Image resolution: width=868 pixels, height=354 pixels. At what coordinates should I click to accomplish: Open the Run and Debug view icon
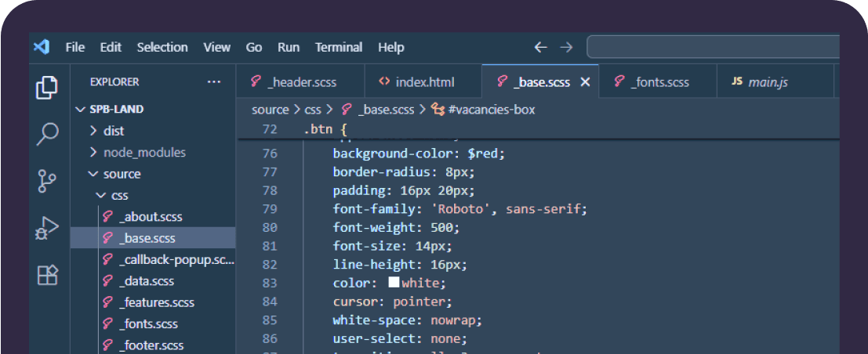pos(47,228)
